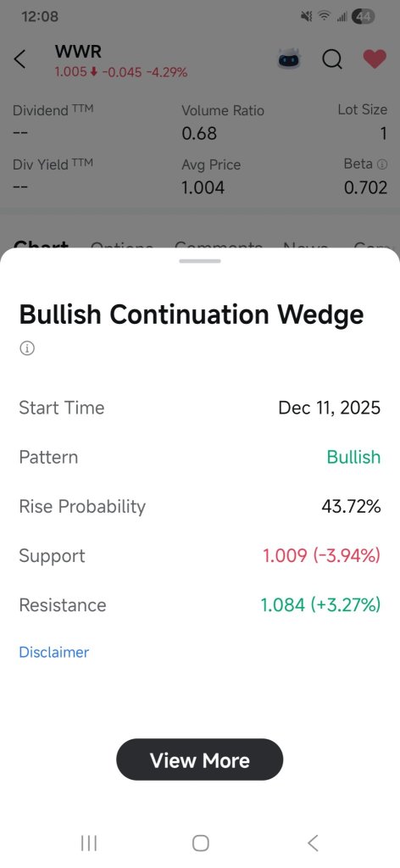Open the AI robot assistant icon
The height and width of the screenshot is (868, 400).
coord(291,58)
